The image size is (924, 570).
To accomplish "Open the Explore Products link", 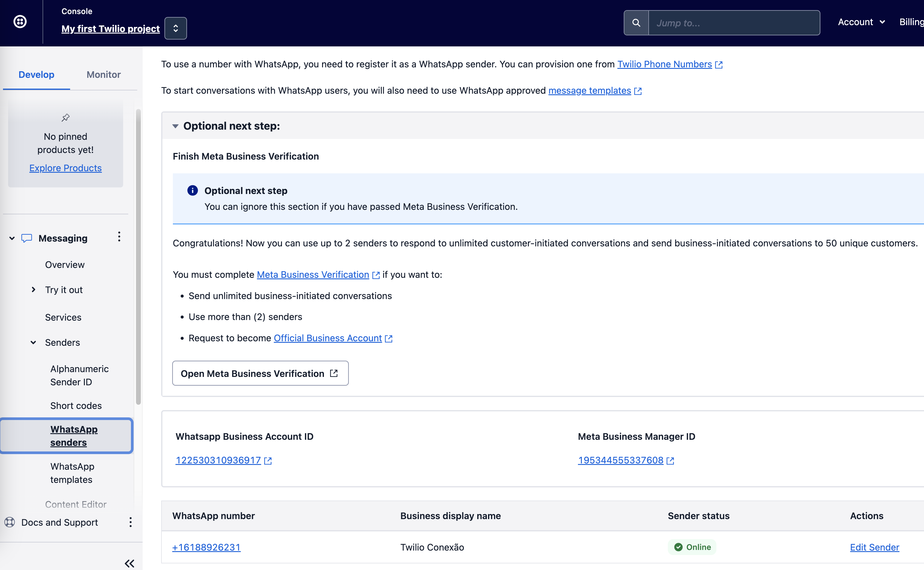I will coord(66,168).
